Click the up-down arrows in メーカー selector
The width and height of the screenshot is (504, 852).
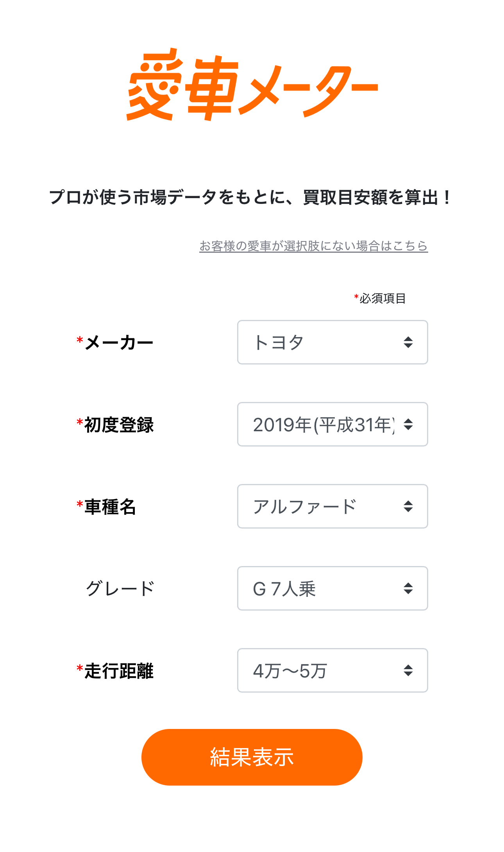(x=408, y=342)
